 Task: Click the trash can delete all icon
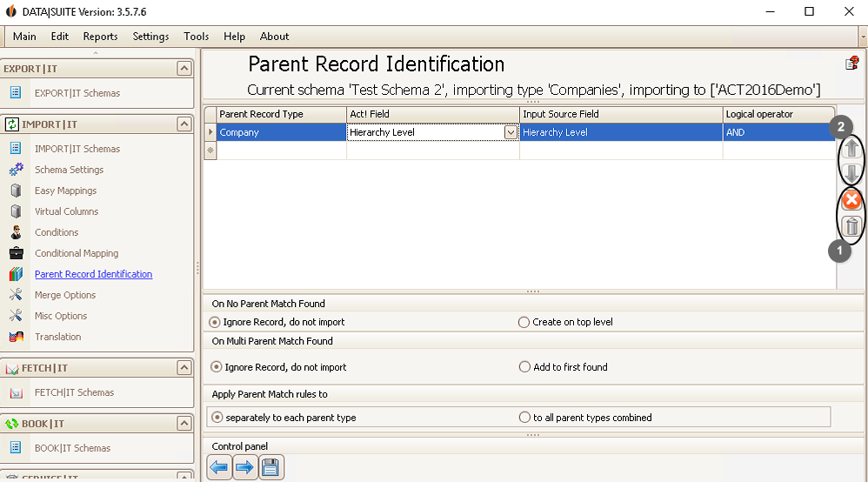(x=851, y=226)
